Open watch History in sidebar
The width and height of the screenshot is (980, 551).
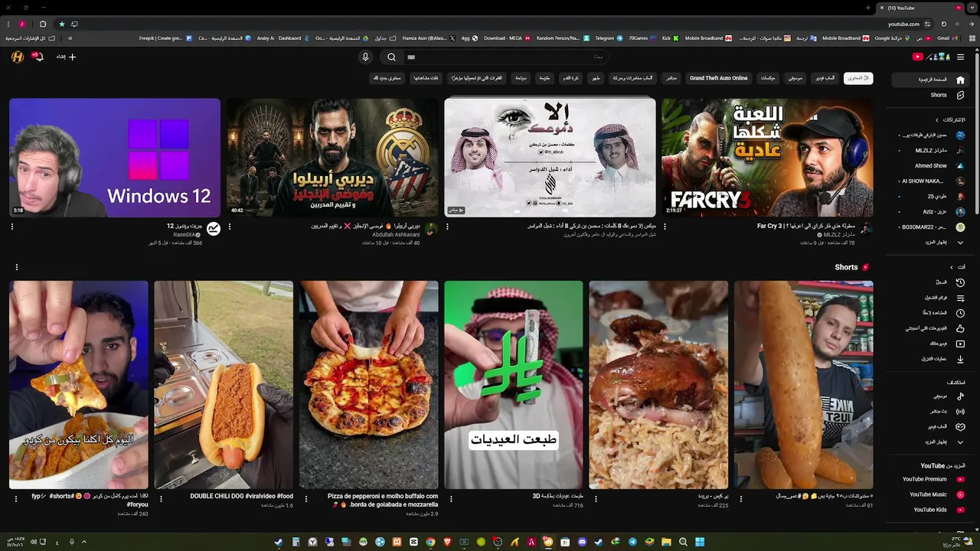pyautogui.click(x=932, y=282)
